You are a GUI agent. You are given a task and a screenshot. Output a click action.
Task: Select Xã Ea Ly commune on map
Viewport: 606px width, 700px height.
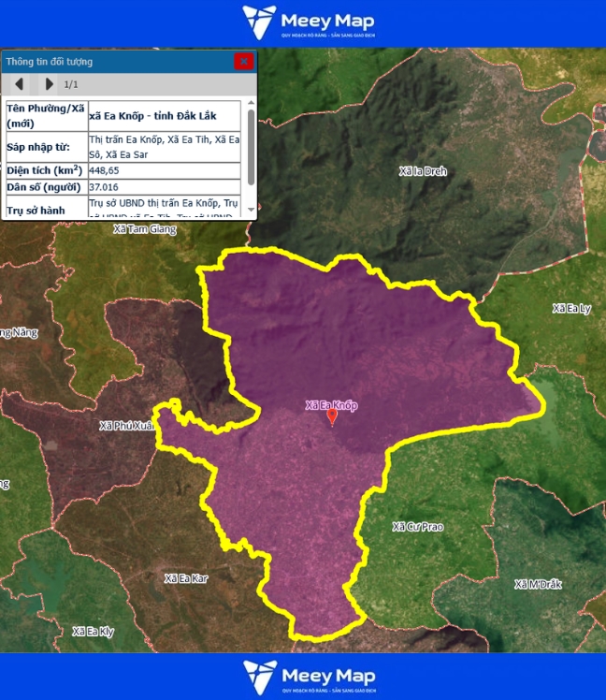[571, 308]
